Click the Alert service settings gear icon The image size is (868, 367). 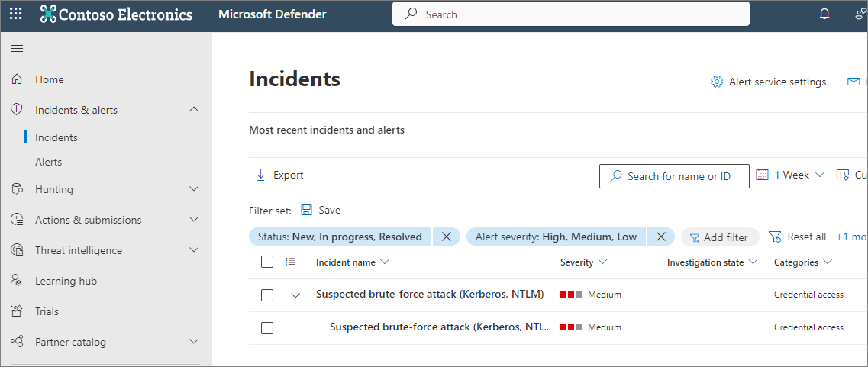pyautogui.click(x=717, y=82)
